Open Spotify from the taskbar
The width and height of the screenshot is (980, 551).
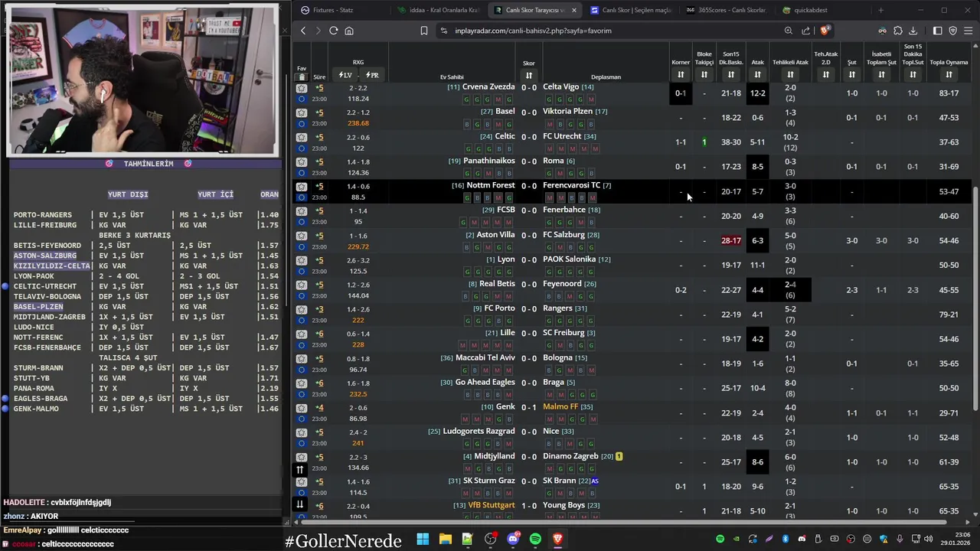(535, 540)
